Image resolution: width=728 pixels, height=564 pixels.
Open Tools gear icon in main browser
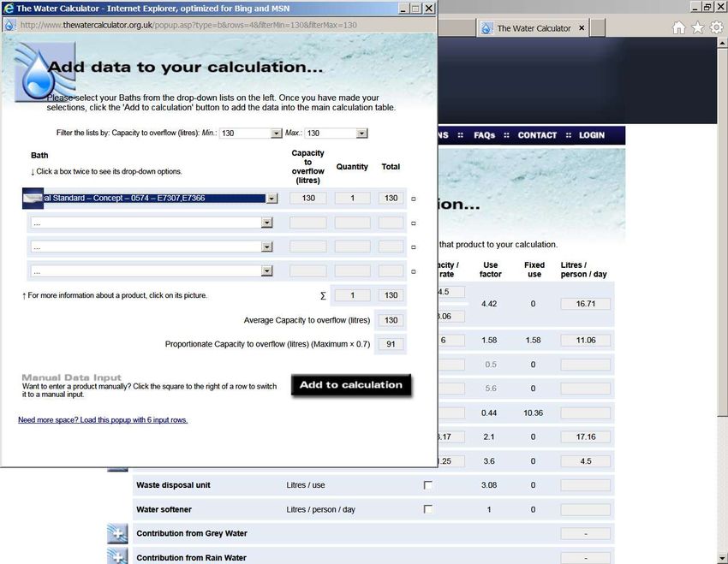point(716,28)
